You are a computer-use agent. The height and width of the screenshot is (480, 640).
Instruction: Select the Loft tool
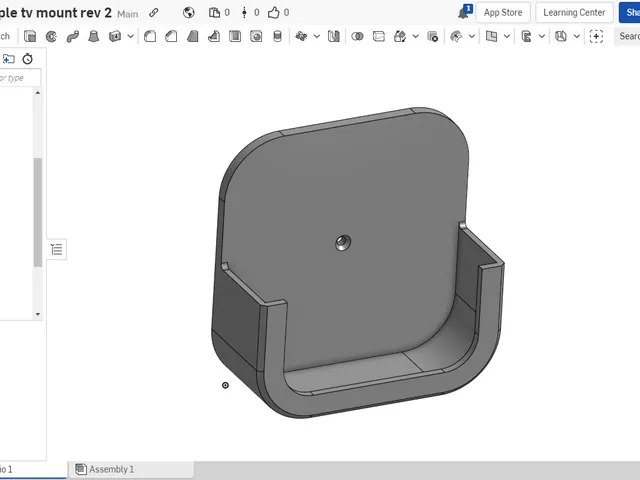94,36
